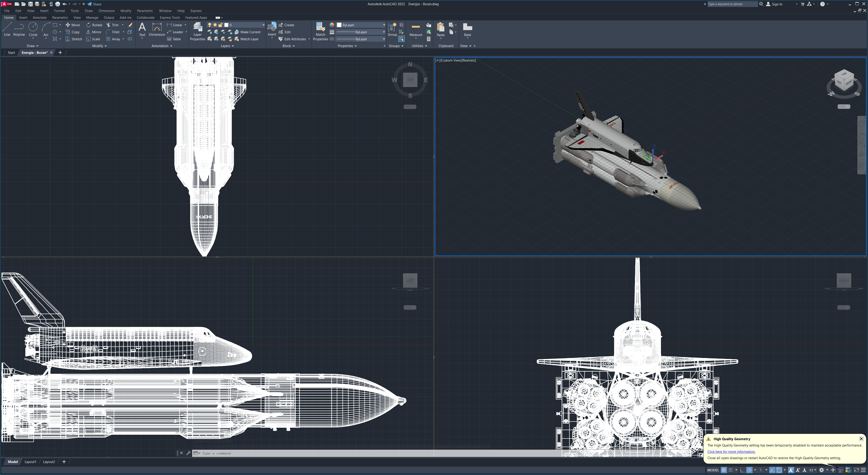
Task: Insert a Table annotation
Action: click(x=174, y=39)
